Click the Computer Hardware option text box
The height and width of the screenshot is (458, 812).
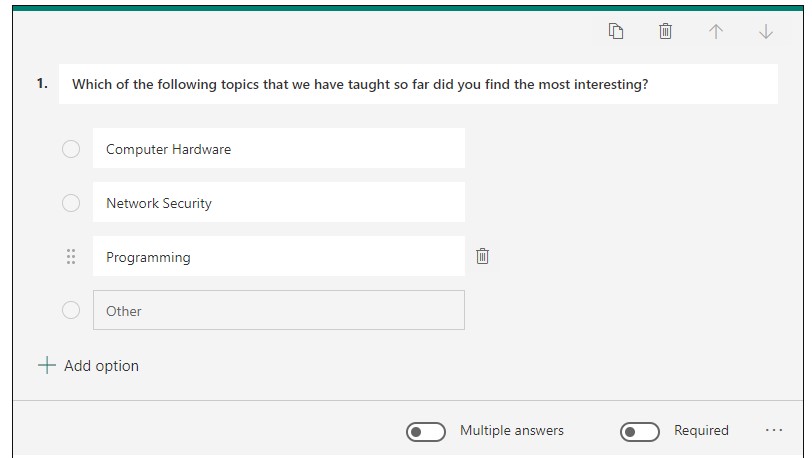tap(278, 149)
